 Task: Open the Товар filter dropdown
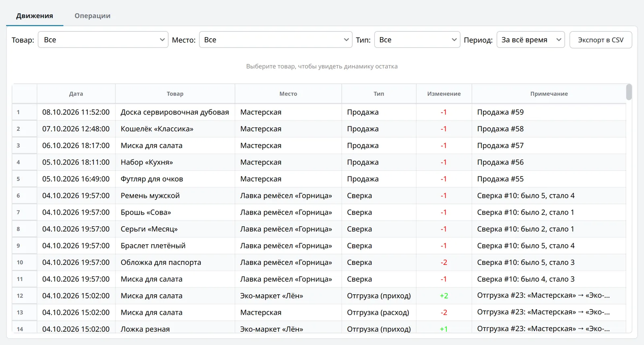pyautogui.click(x=103, y=40)
